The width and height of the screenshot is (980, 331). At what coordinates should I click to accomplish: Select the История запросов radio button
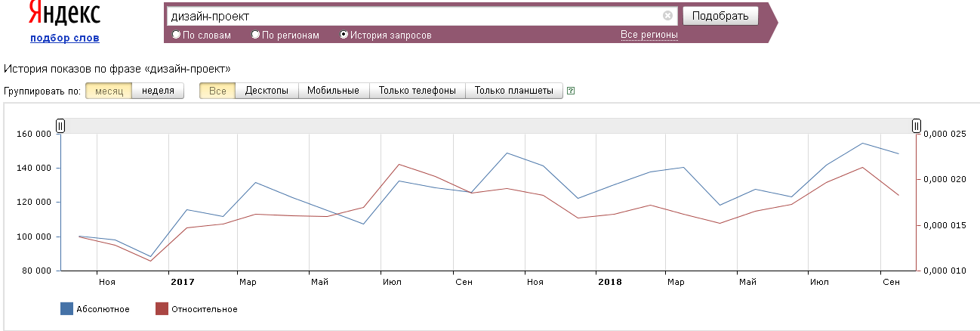coord(344,35)
